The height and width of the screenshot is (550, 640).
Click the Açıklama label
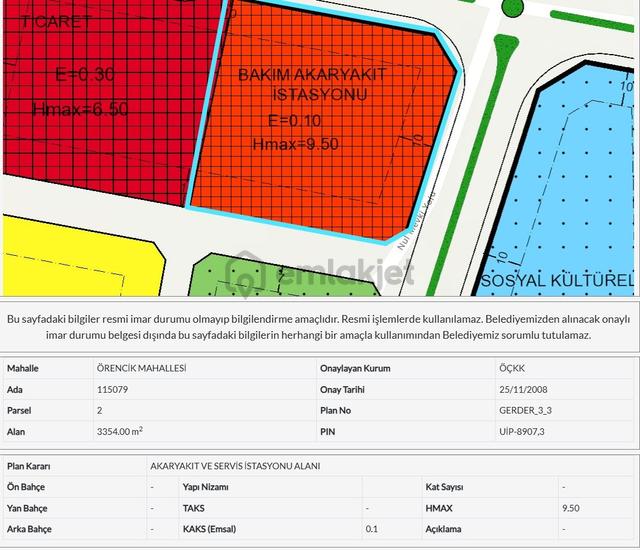point(443,529)
